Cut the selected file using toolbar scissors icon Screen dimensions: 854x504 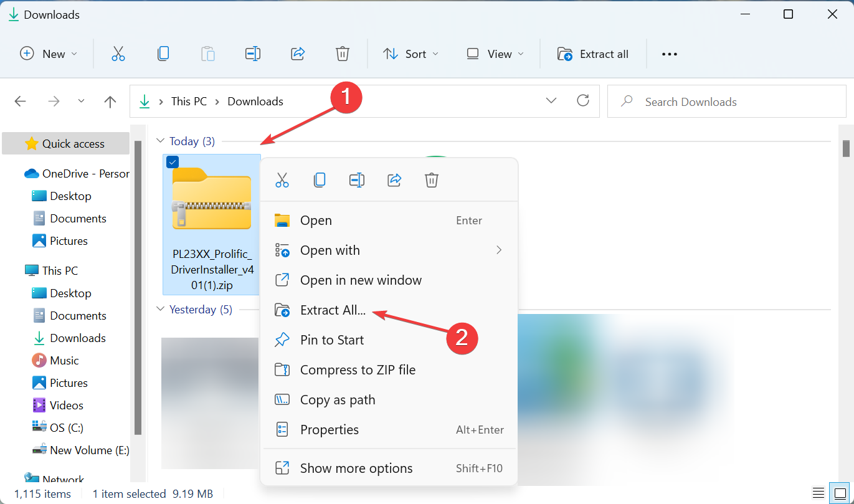(118, 54)
